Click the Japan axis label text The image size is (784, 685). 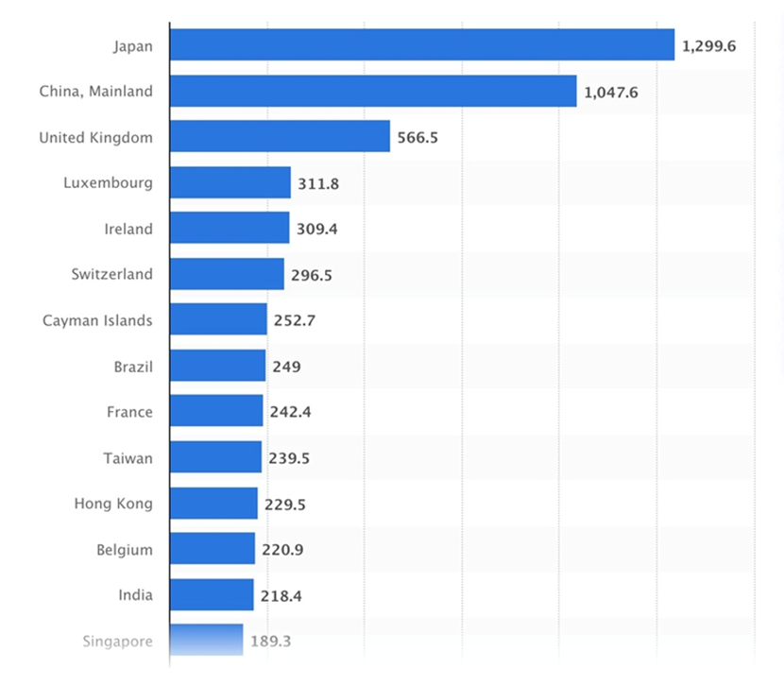[131, 44]
